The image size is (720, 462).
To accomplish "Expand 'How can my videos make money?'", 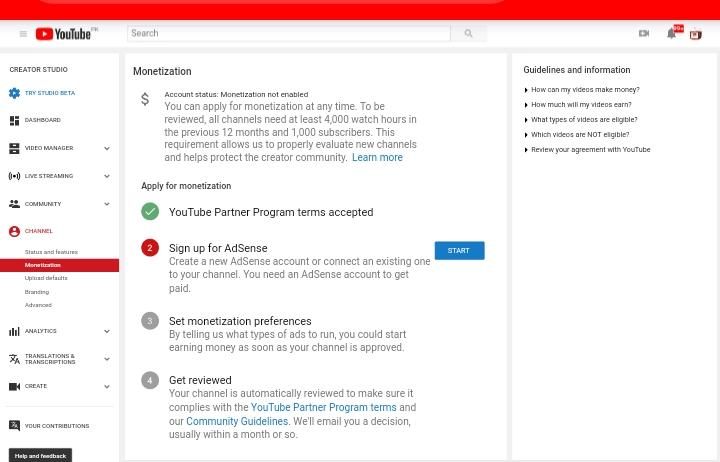I will [x=582, y=90].
